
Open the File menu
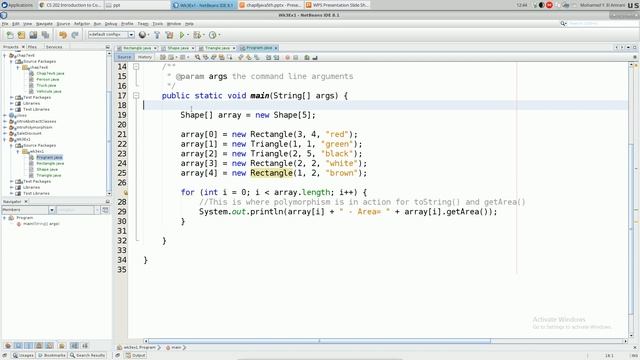(5, 24)
